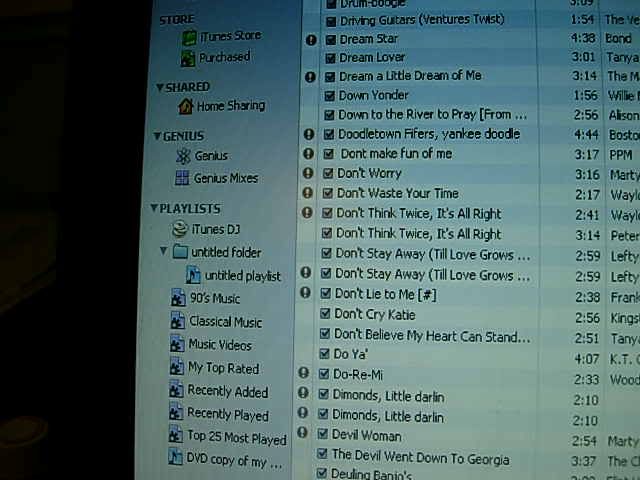Select Don't Think Twice by Peter (3:14)

point(418,234)
